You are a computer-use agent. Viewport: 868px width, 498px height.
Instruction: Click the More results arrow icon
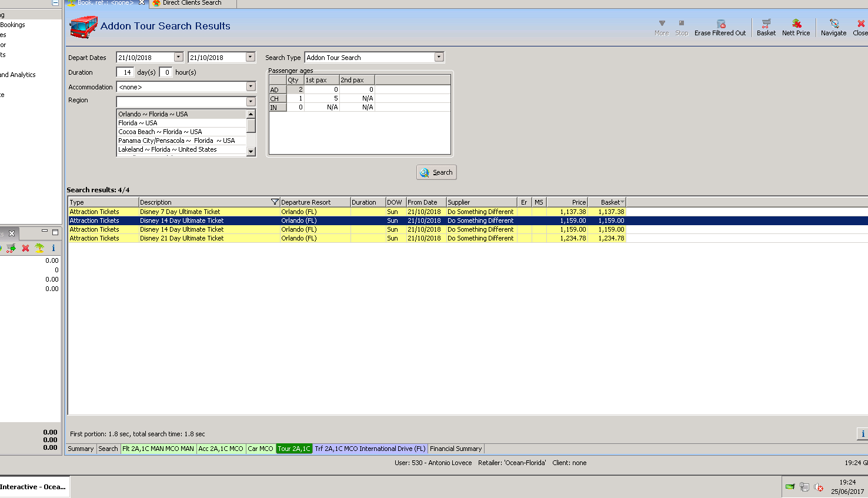(x=662, y=24)
